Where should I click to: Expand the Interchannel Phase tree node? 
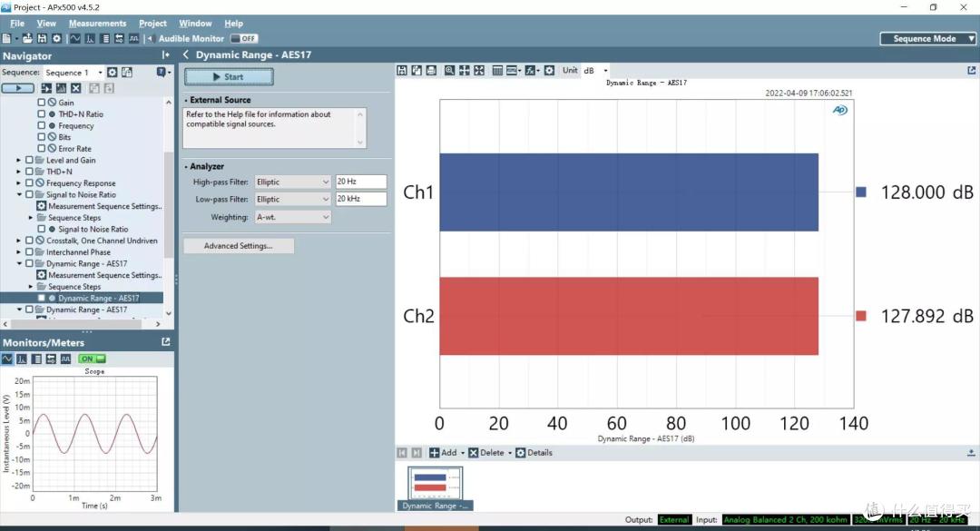[x=19, y=252]
